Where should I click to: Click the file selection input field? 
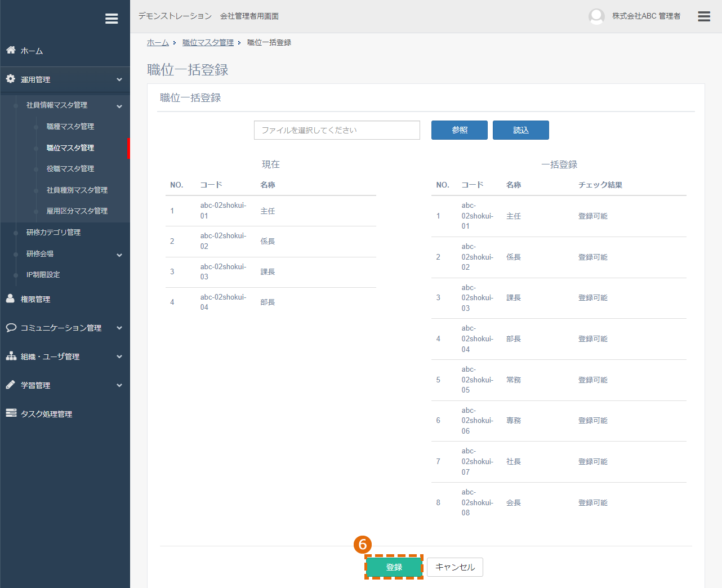(x=337, y=130)
